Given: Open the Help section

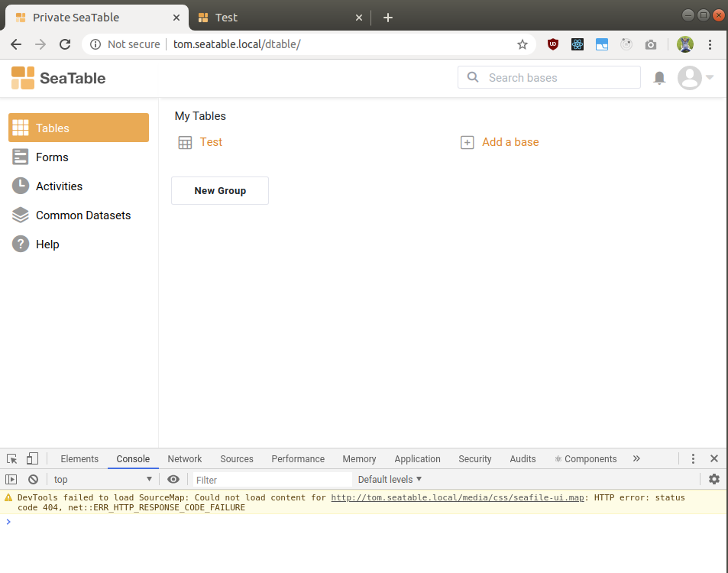Looking at the screenshot, I should 47,244.
